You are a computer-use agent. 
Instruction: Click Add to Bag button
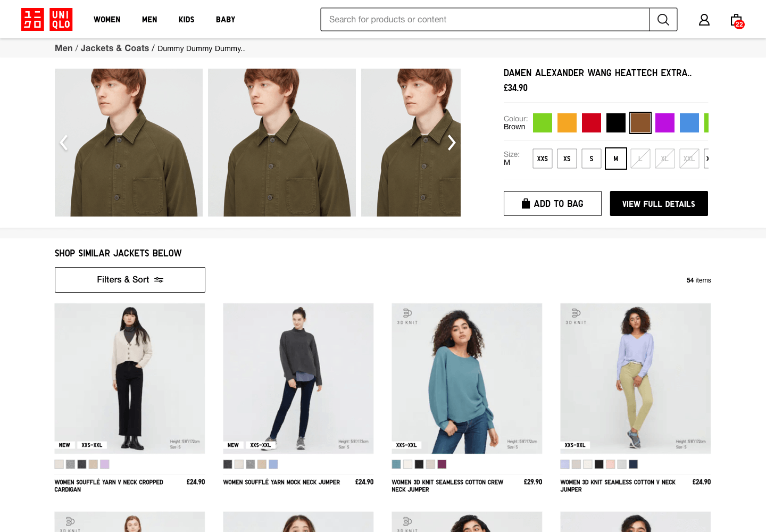pos(553,204)
